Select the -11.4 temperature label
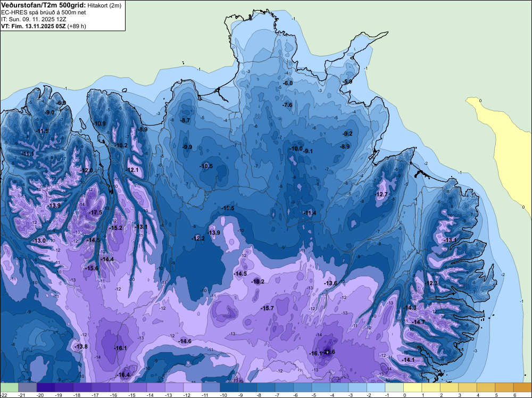 [310, 213]
